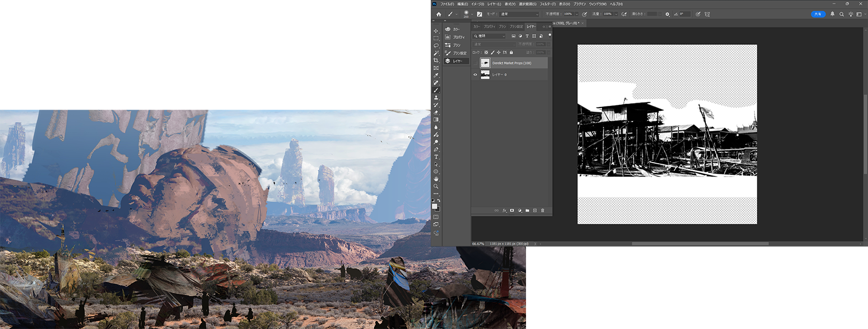Open the brush モード blend mode dropdown
Screen dimensions: 868x329
tap(519, 14)
